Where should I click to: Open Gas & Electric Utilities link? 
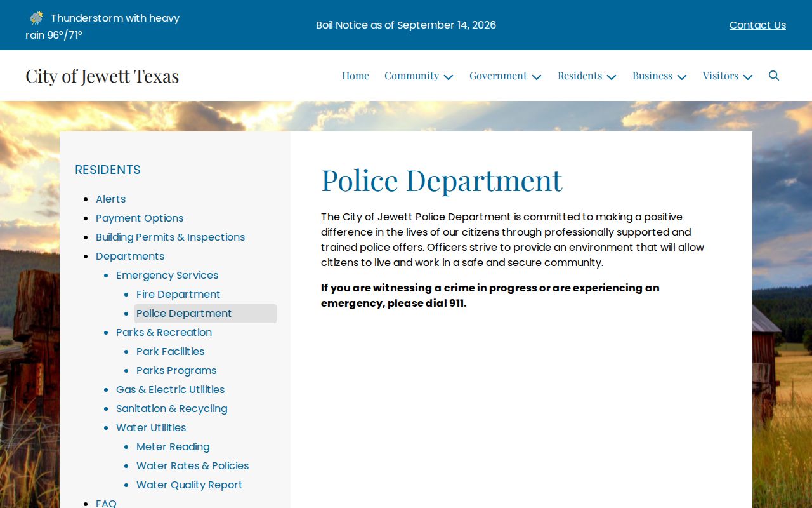[x=171, y=389]
